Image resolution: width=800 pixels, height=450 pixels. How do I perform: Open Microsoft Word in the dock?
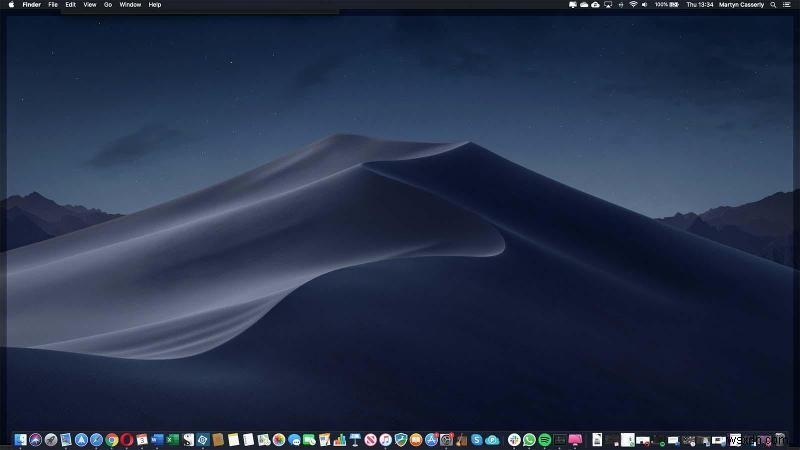pos(157,440)
